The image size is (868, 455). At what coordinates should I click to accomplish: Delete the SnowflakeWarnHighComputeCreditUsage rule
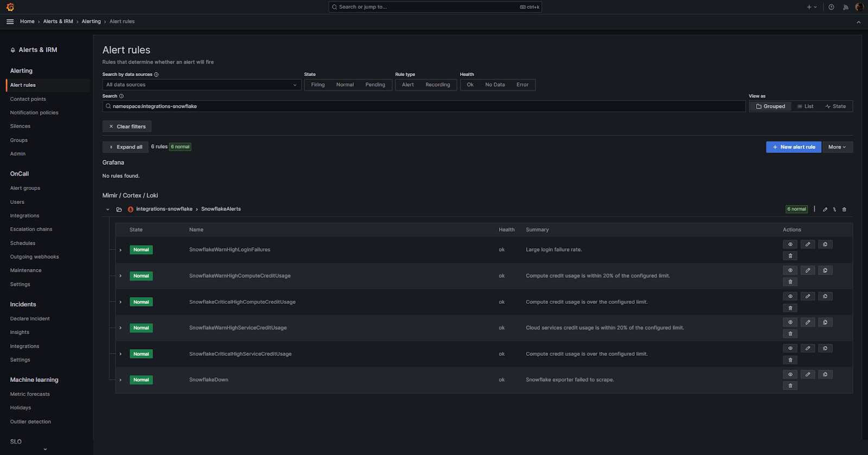790,282
